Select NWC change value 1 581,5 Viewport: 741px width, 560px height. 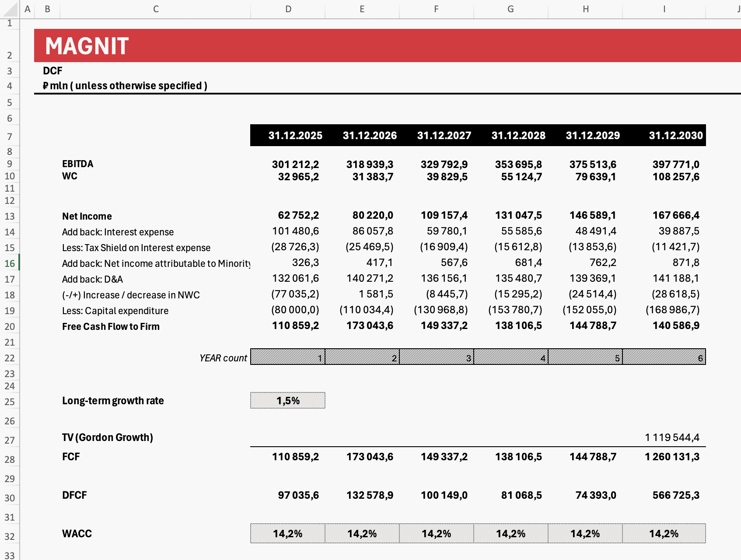click(x=376, y=294)
